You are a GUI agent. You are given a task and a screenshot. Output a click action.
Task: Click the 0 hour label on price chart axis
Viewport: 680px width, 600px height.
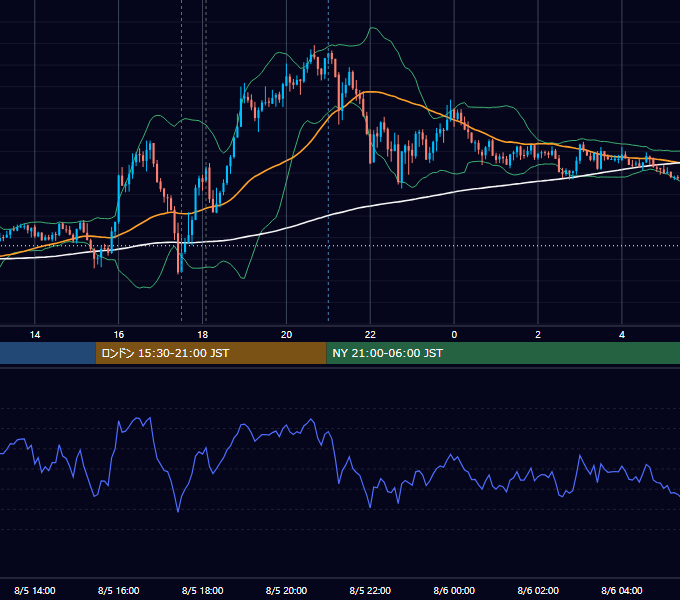[454, 335]
